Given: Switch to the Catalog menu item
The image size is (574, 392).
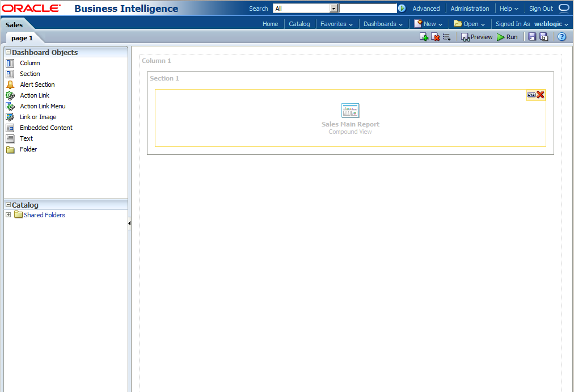Looking at the screenshot, I should tap(299, 24).
